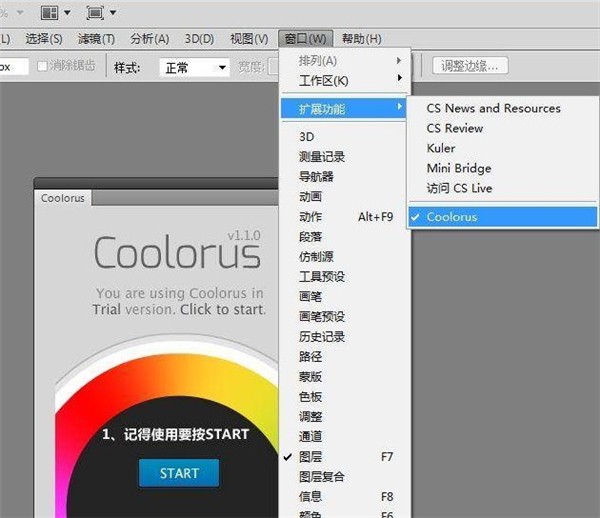Choose 工具预设 in the Window menu
This screenshot has width=600, height=518.
[346, 276]
